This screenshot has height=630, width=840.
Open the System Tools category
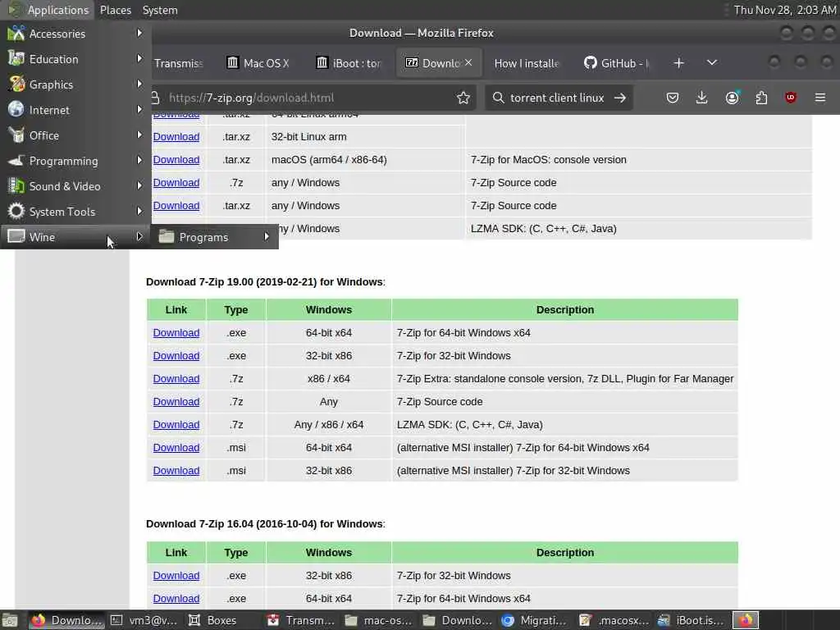[x=75, y=212]
